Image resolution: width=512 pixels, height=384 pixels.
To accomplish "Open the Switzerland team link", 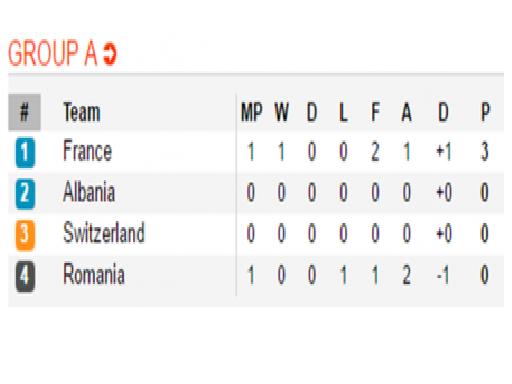I will pos(104,232).
